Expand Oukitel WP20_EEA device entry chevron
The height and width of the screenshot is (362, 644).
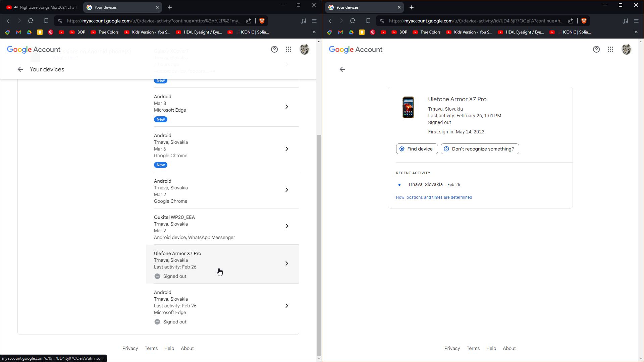(287, 226)
